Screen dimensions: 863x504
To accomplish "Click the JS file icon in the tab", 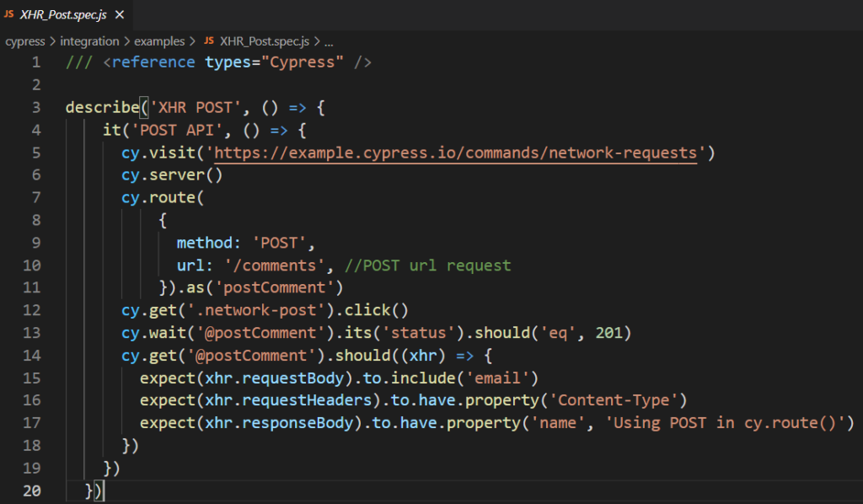I will click(8, 13).
